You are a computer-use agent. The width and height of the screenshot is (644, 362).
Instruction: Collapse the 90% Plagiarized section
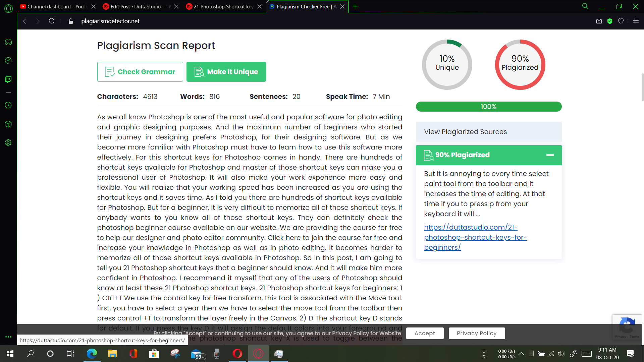pos(550,155)
